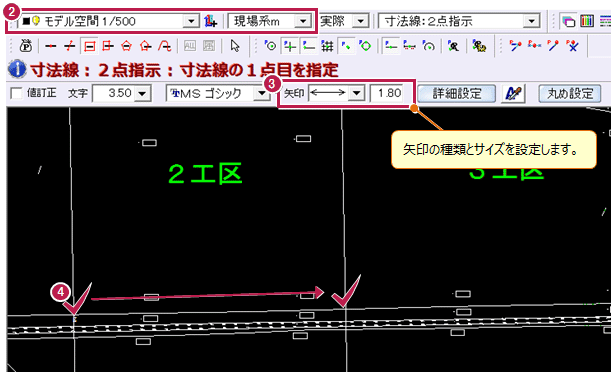The height and width of the screenshot is (372, 611).
Task: Click the pen style settings icon
Action: (x=514, y=93)
